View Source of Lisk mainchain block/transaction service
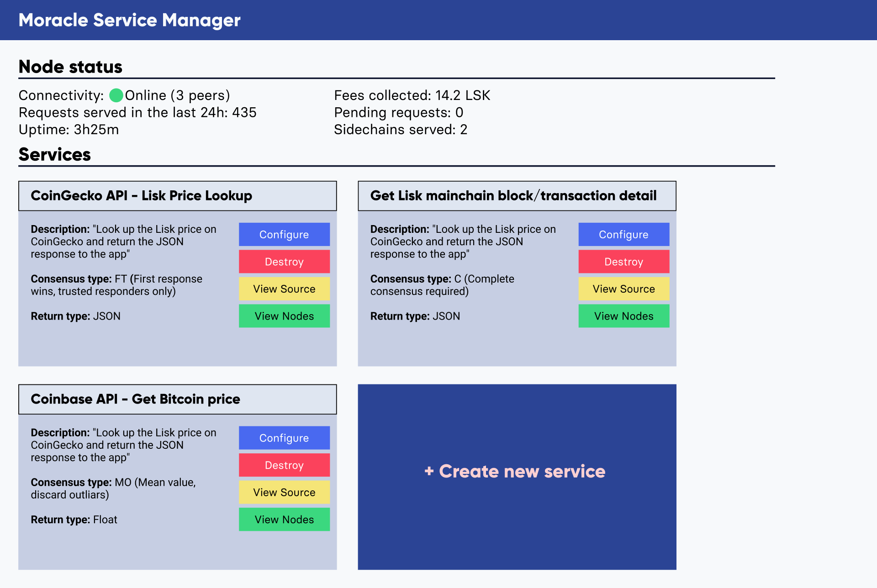Viewport: 877px width, 588px height. 623,289
